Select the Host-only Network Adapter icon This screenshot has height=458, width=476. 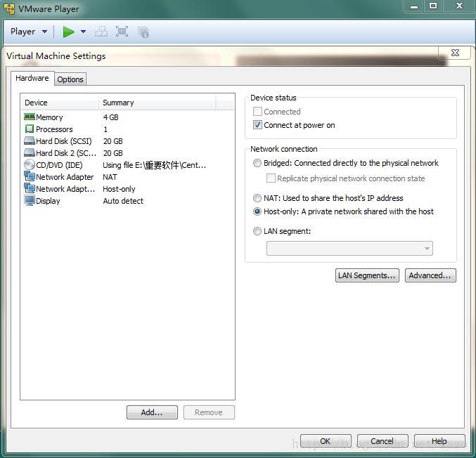(x=30, y=188)
